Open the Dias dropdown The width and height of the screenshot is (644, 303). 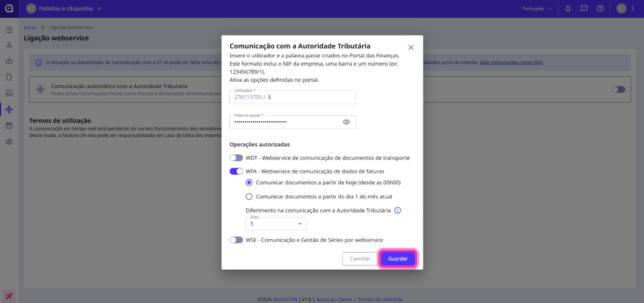pyautogui.click(x=276, y=223)
